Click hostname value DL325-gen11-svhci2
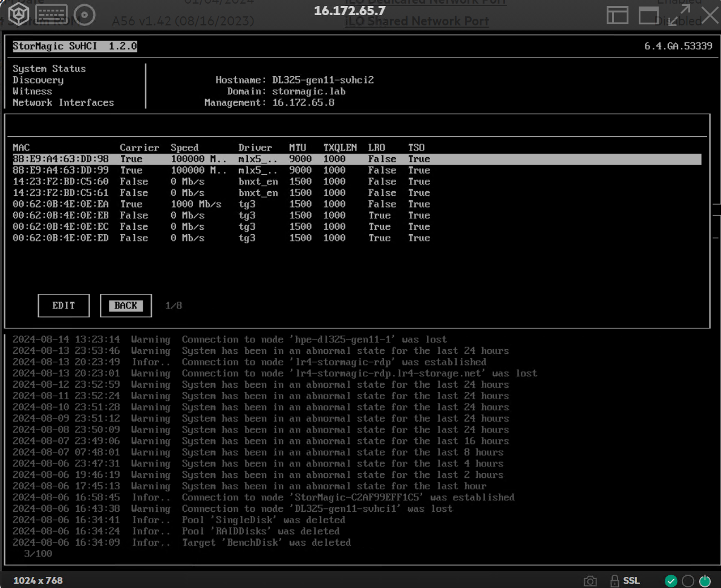 [x=323, y=80]
